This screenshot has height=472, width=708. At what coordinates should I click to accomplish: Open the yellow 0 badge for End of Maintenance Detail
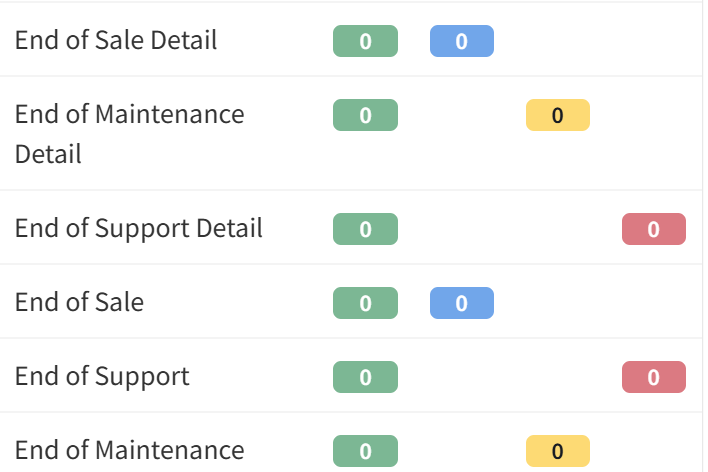(557, 115)
